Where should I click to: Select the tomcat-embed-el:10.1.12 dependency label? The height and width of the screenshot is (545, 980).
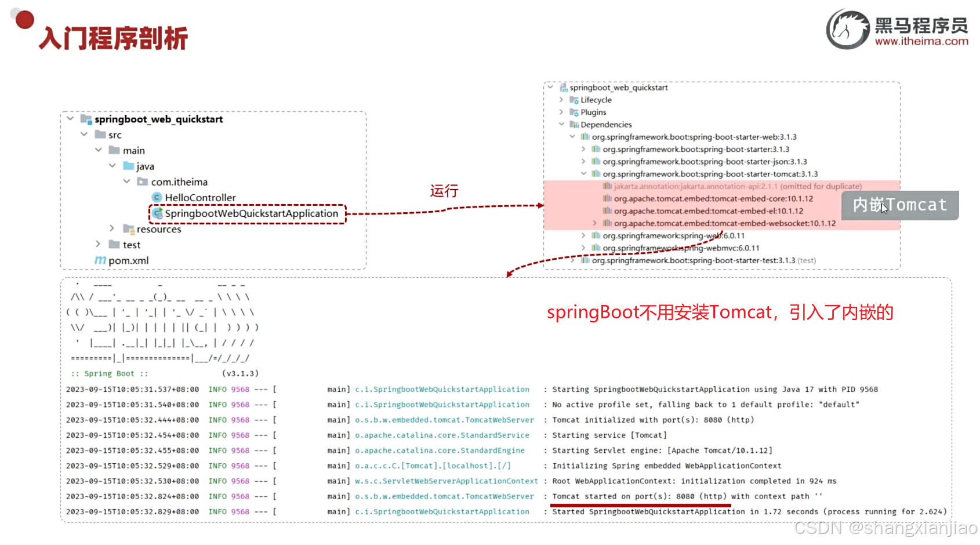pyautogui.click(x=709, y=211)
